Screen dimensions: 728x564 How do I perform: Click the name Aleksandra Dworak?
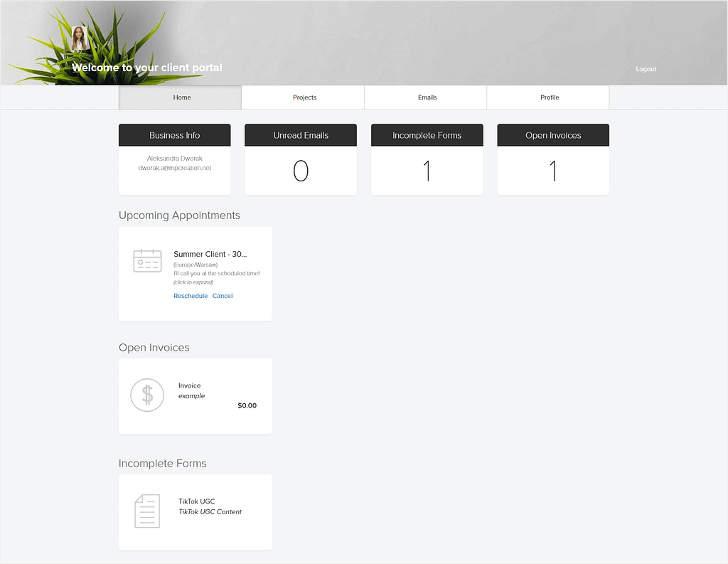pos(175,159)
